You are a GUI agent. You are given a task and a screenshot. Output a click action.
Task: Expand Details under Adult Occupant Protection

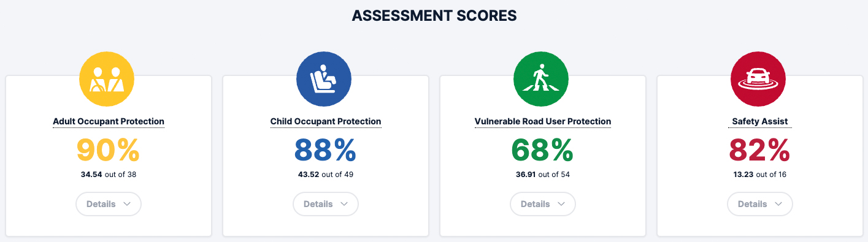tap(109, 204)
